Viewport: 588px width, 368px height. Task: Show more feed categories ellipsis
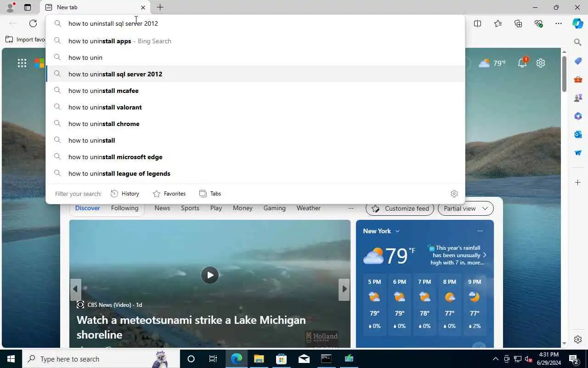pyautogui.click(x=351, y=208)
